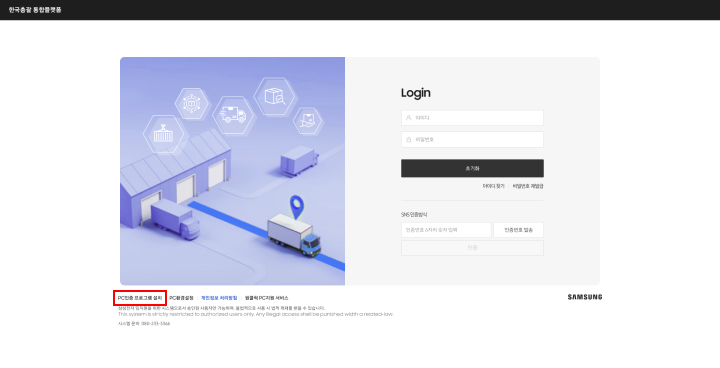Click the delivery truck hexagon icon
Viewport: 720px width, 368px height.
pos(233,115)
